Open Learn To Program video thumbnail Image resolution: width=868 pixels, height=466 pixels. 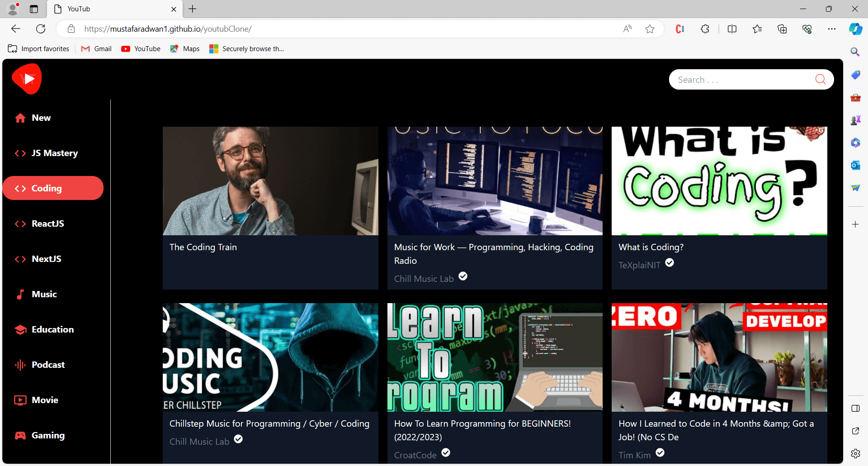[495, 357]
